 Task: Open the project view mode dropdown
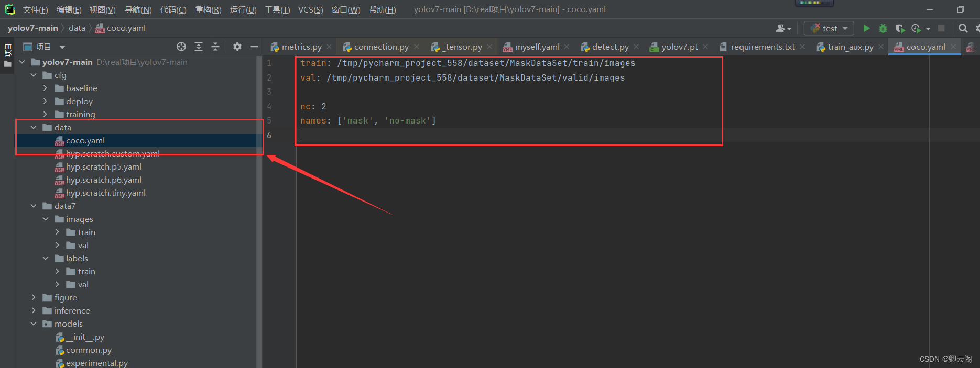62,47
